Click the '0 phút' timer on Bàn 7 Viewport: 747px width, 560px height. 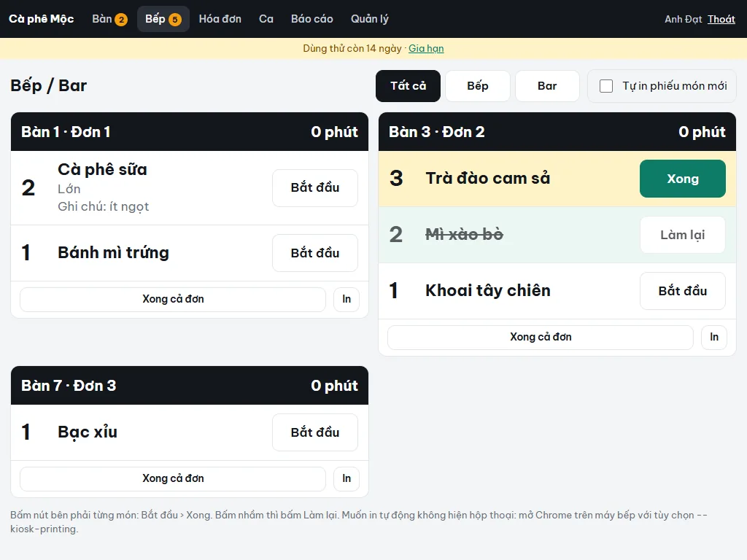tap(334, 386)
